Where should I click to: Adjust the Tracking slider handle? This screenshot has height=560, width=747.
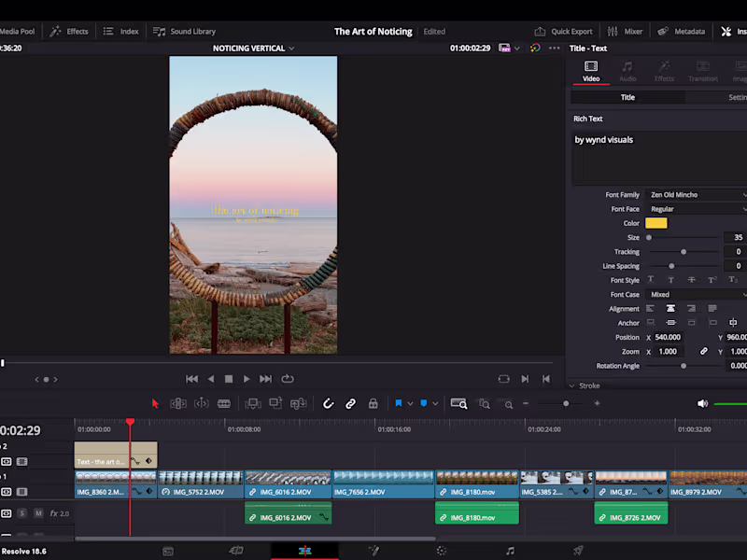coord(684,251)
